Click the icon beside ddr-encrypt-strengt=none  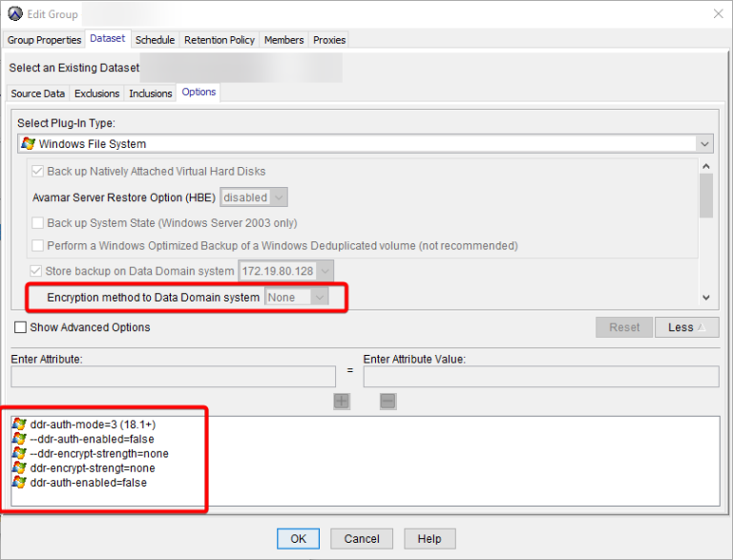point(19,468)
